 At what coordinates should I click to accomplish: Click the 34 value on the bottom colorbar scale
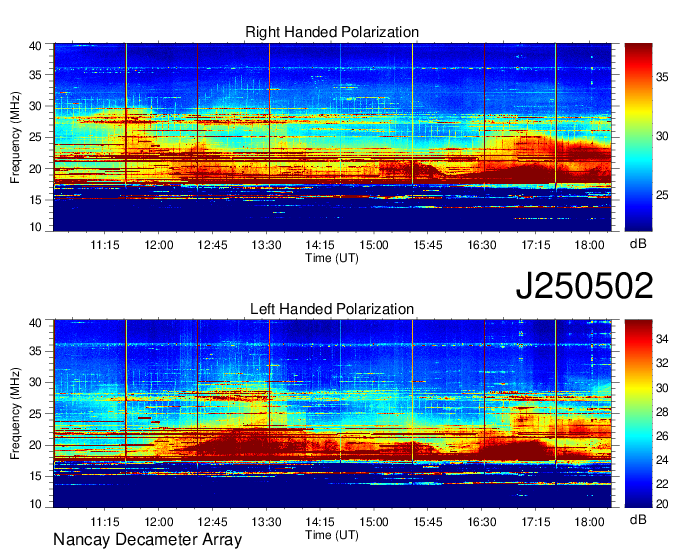pyautogui.click(x=662, y=339)
